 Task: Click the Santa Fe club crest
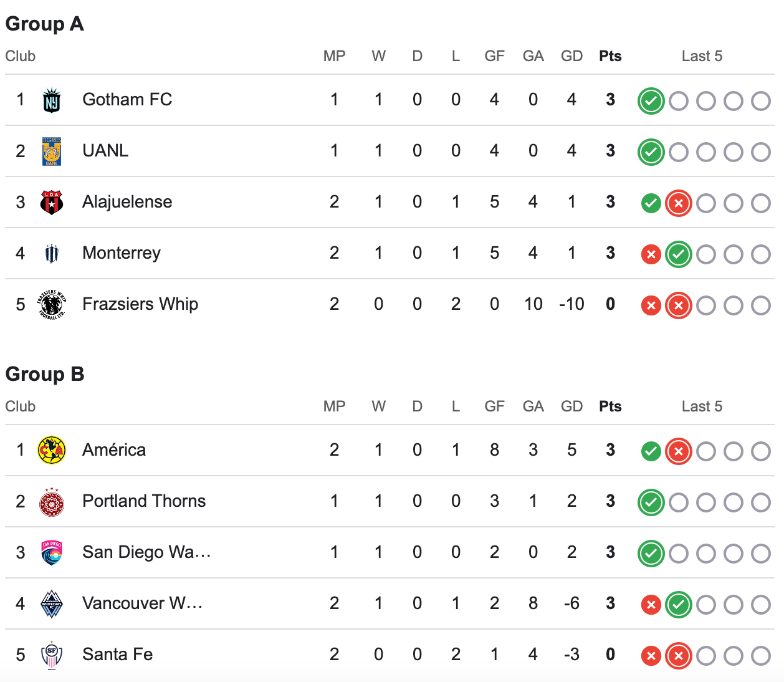(x=52, y=655)
